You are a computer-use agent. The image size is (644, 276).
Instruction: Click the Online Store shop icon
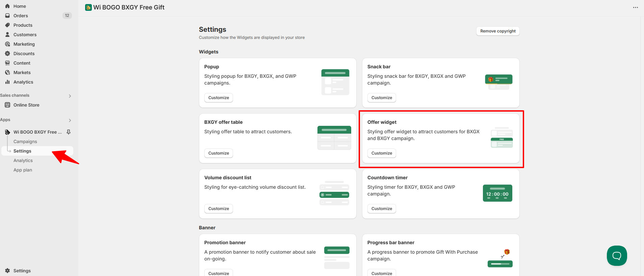point(7,105)
